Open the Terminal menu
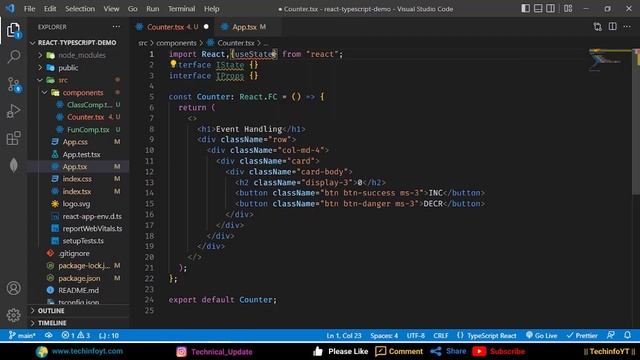Viewport: 640px width, 360px height. [182, 9]
